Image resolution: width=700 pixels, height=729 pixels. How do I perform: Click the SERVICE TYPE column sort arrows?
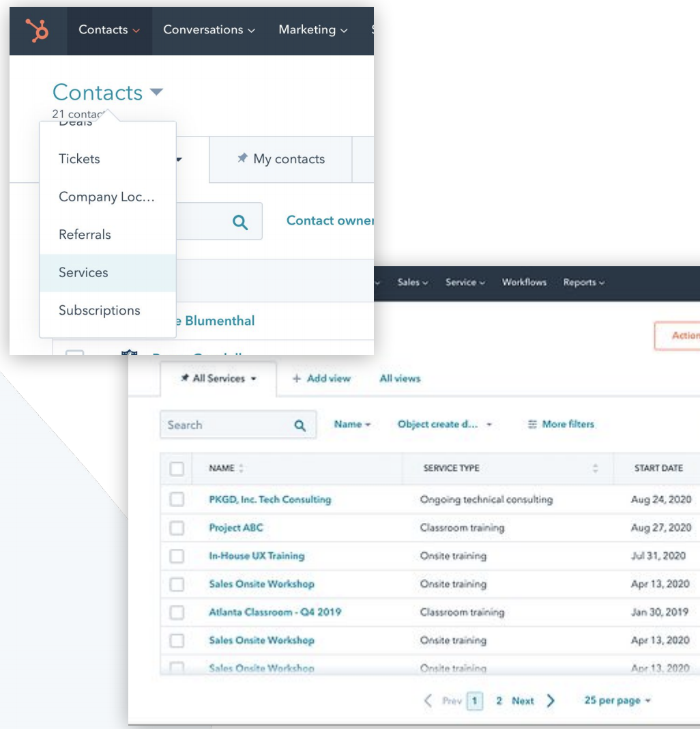tap(595, 468)
